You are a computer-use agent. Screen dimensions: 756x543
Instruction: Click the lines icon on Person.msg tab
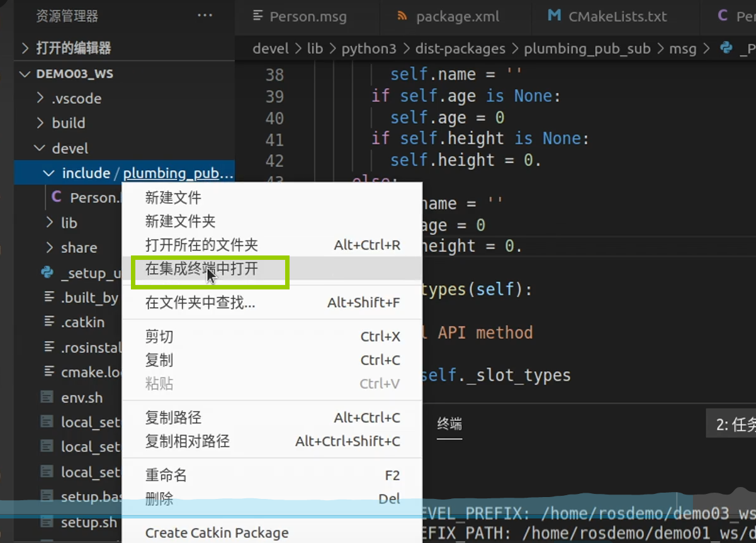pos(257,16)
